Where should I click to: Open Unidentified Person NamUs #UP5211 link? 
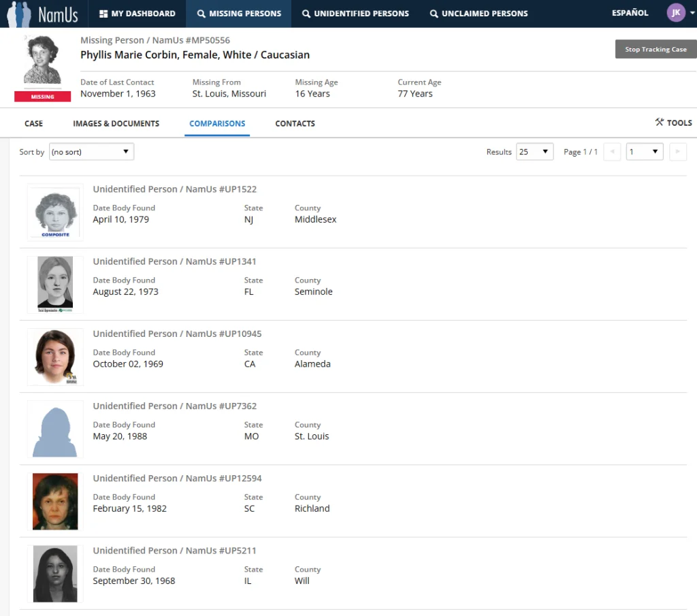coord(174,551)
